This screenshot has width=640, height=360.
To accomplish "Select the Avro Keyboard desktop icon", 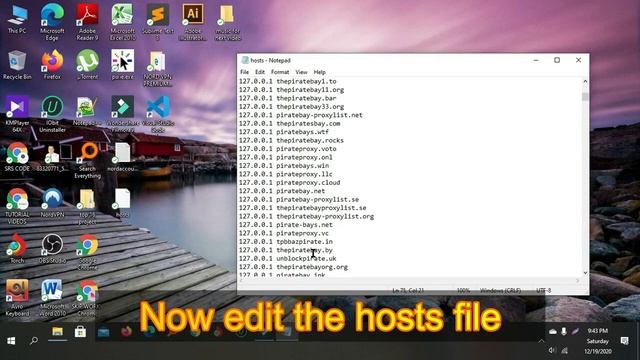I will pyautogui.click(x=17, y=298).
